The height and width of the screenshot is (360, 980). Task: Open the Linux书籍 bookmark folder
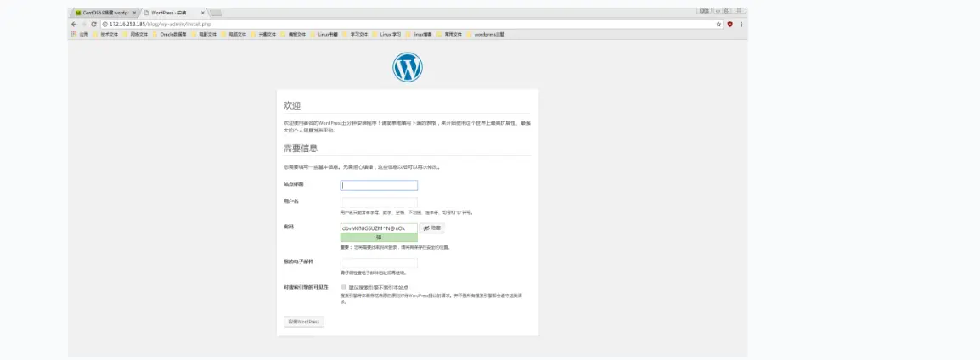324,34
